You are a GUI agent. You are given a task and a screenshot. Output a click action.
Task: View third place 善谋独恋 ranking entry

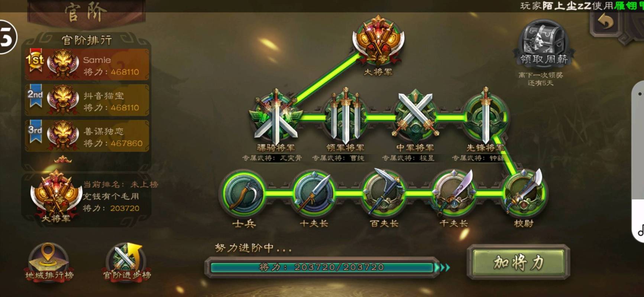87,136
